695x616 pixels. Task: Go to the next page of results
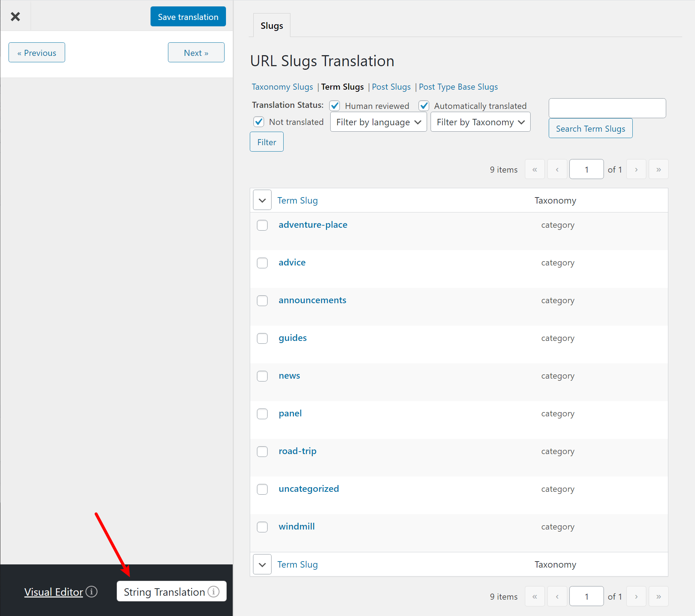pyautogui.click(x=636, y=169)
